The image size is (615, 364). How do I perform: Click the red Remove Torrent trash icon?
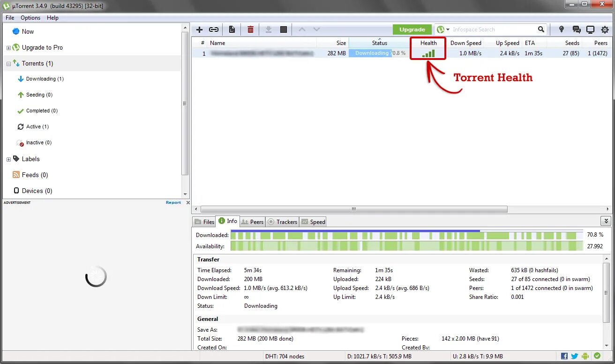(251, 30)
